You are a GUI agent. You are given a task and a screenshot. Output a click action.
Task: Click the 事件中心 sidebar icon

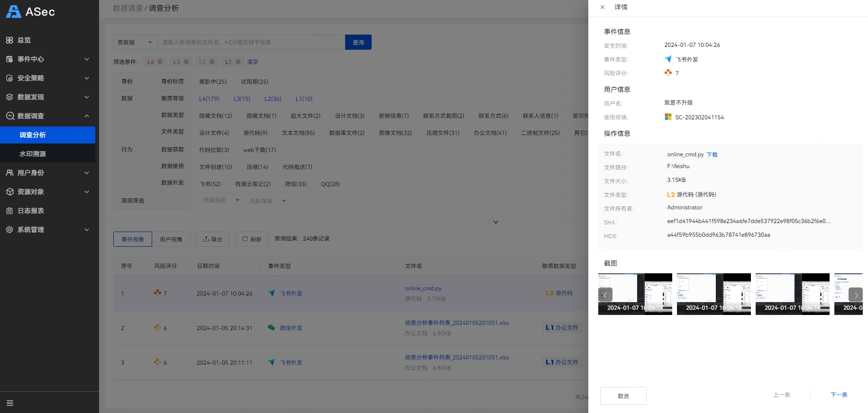9,59
